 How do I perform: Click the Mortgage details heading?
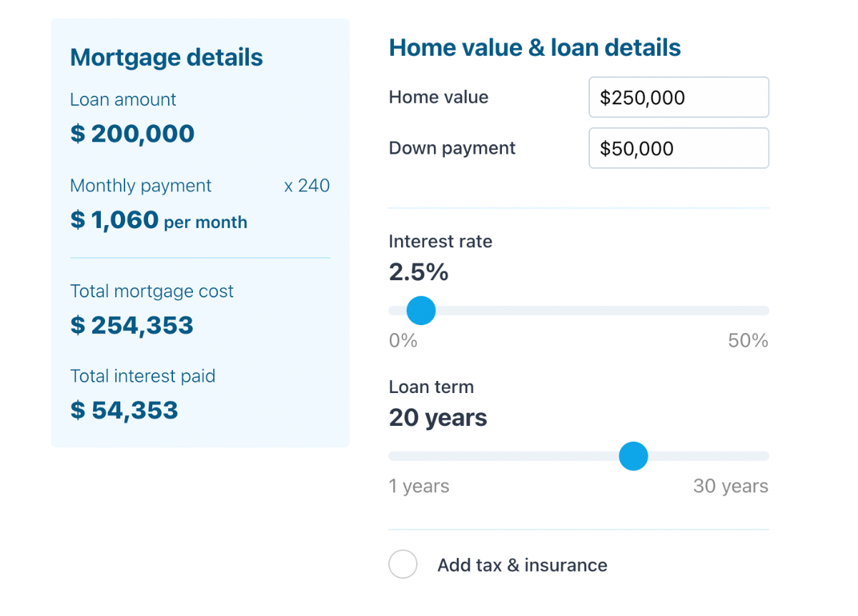pyautogui.click(x=167, y=57)
